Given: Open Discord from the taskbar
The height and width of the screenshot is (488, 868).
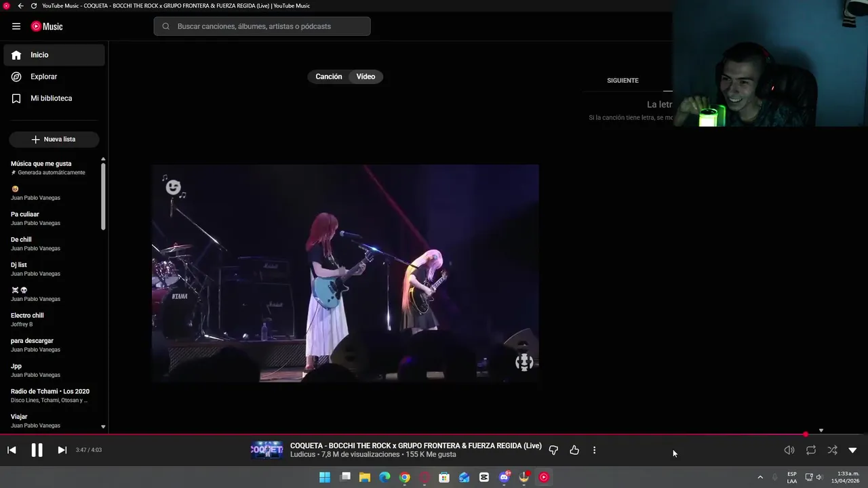Looking at the screenshot, I should (504, 477).
